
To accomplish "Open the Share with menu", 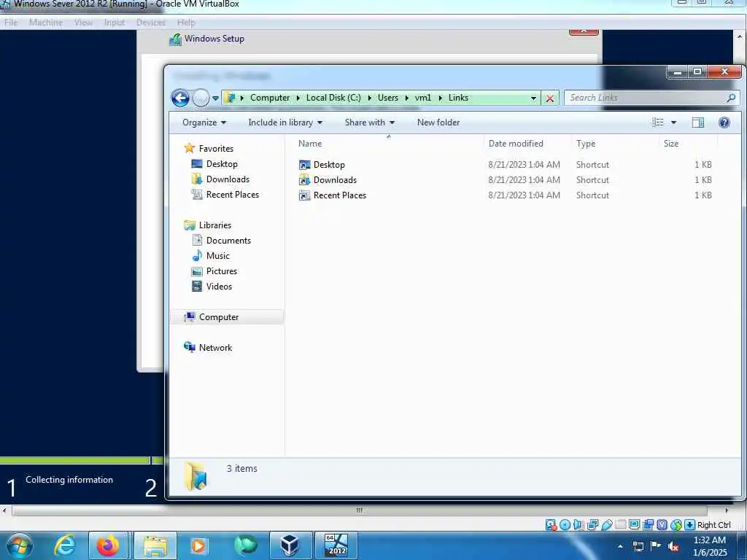I will (x=370, y=122).
